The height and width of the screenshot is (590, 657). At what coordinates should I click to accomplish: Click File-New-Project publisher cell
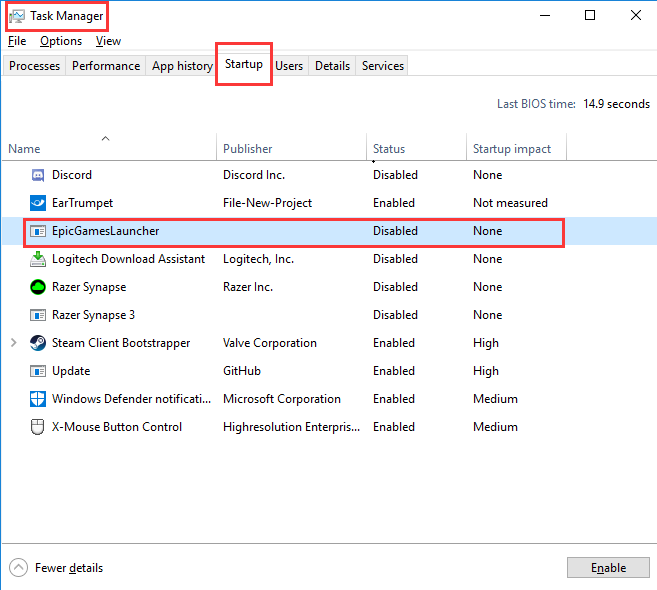pyautogui.click(x=267, y=203)
